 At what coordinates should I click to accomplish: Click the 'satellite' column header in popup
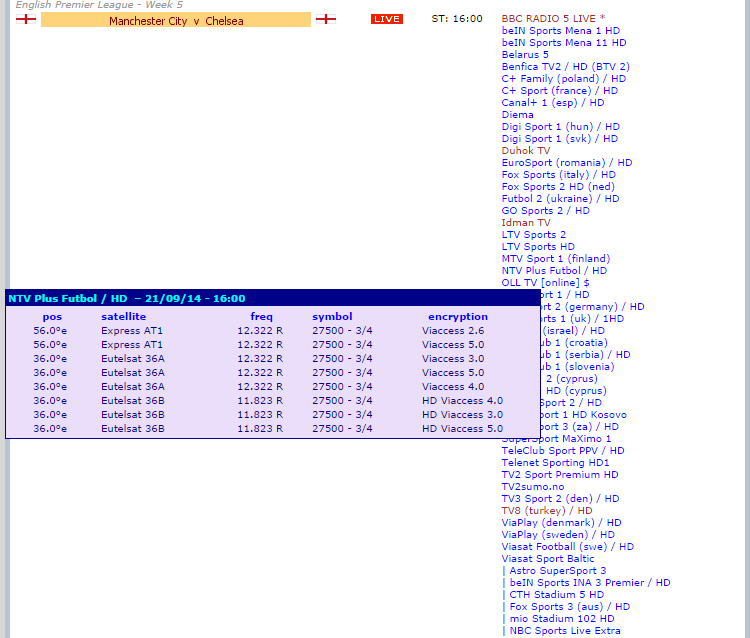click(123, 316)
